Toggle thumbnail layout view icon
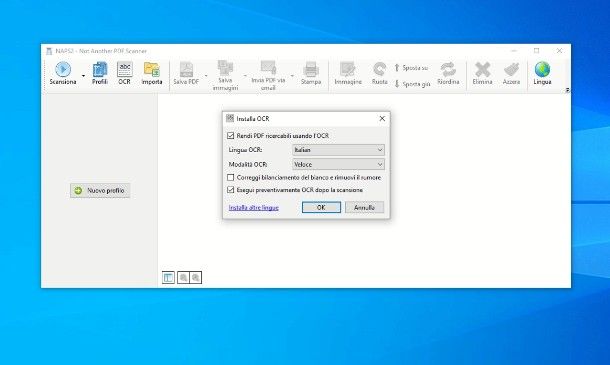 coord(168,277)
